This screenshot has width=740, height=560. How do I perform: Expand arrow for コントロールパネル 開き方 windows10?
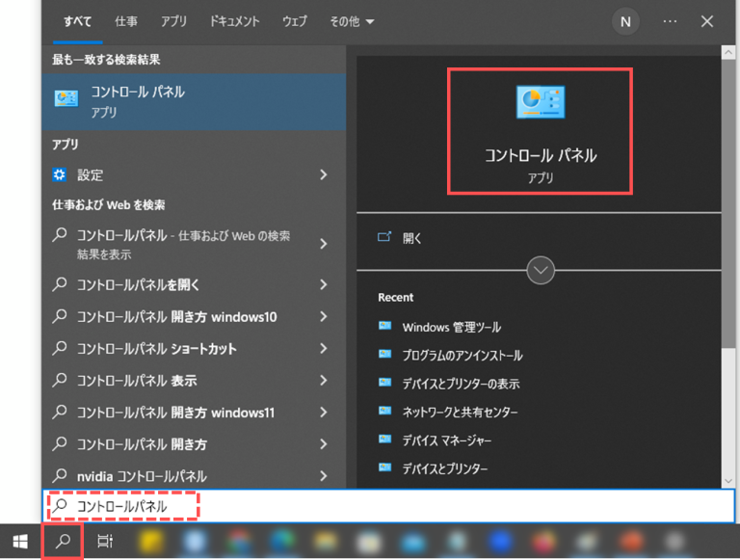coord(324,317)
